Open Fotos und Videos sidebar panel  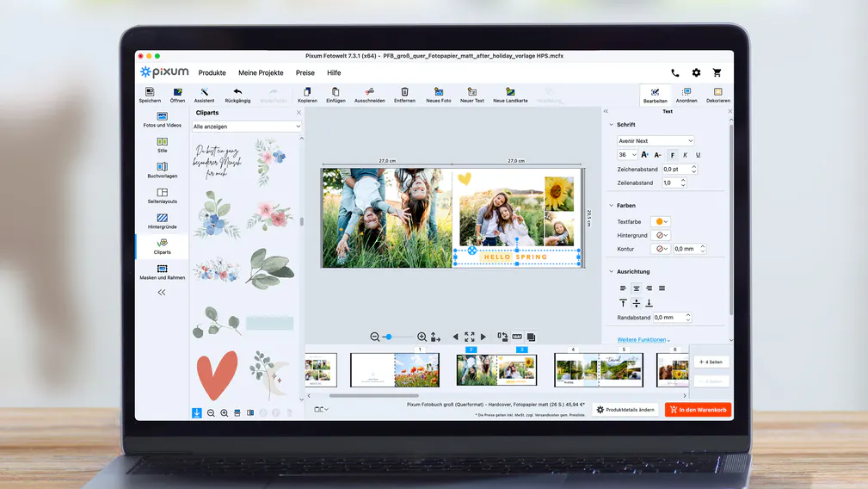pyautogui.click(x=163, y=120)
